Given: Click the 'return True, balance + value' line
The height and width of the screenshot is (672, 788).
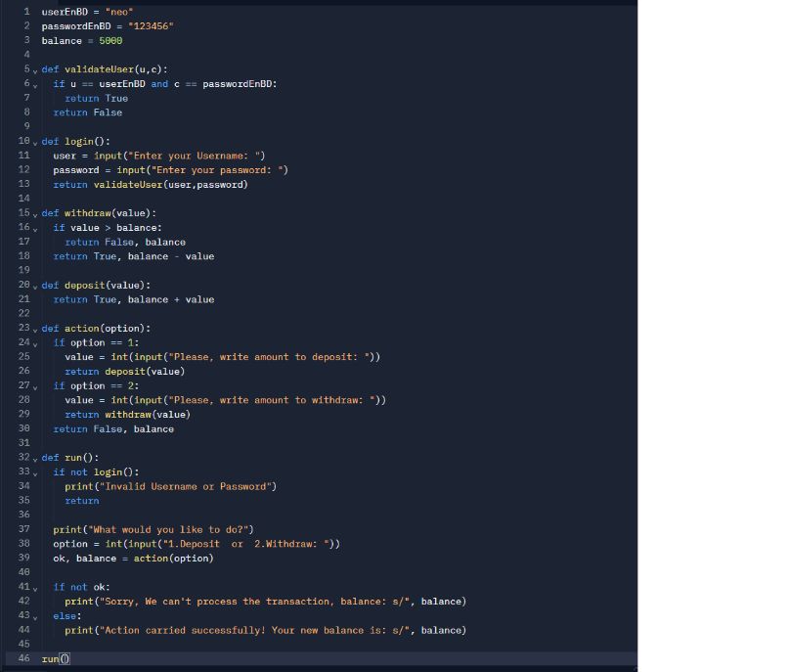Looking at the screenshot, I should coord(134,299).
